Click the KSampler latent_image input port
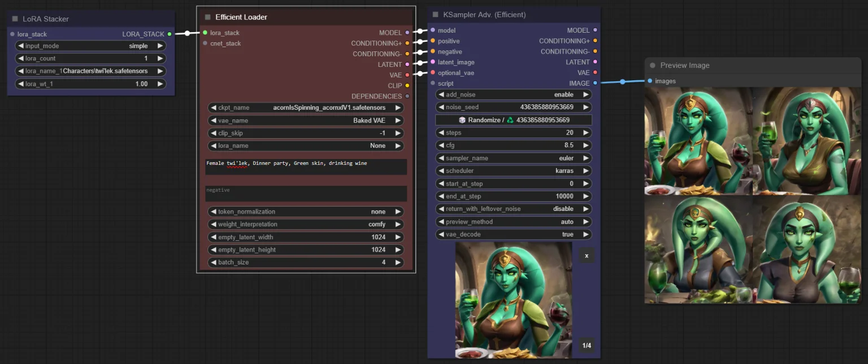The height and width of the screenshot is (364, 868). [433, 62]
